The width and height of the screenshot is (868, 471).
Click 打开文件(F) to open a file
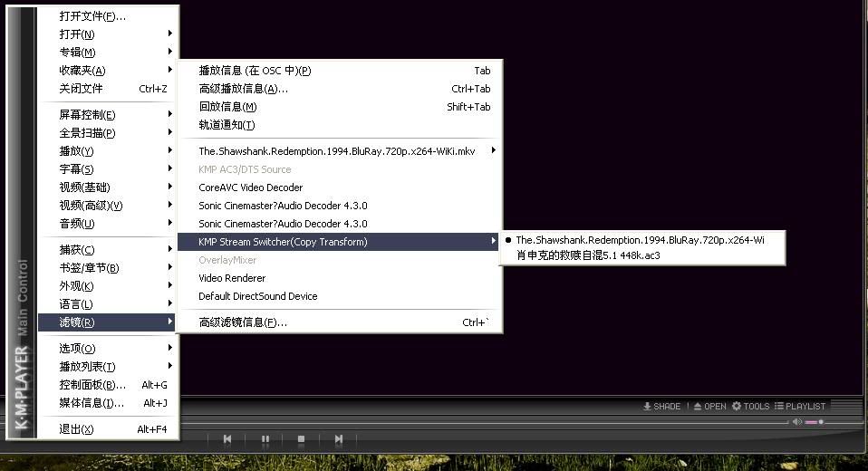92,16
